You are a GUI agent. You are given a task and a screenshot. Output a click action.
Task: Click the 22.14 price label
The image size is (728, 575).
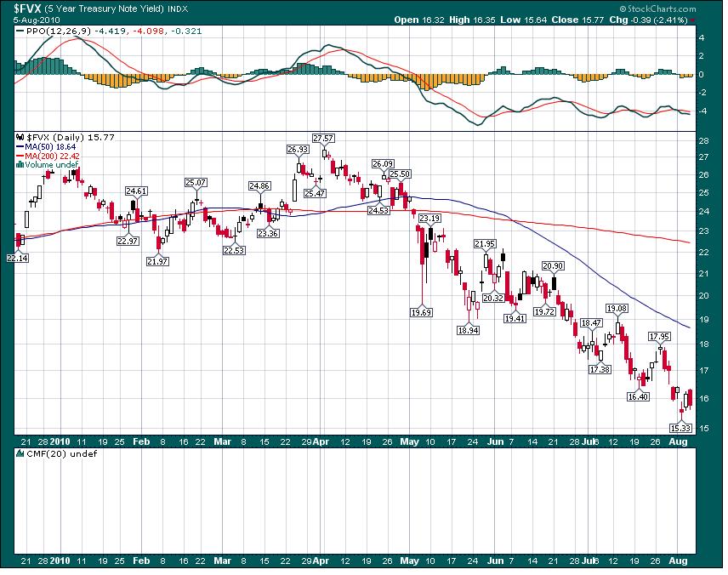pos(18,258)
